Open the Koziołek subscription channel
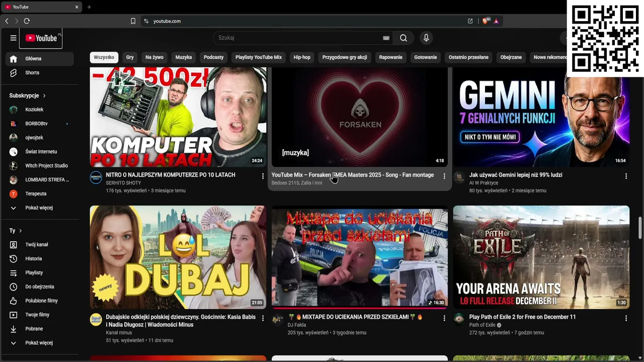This screenshot has height=362, width=644. (40, 110)
